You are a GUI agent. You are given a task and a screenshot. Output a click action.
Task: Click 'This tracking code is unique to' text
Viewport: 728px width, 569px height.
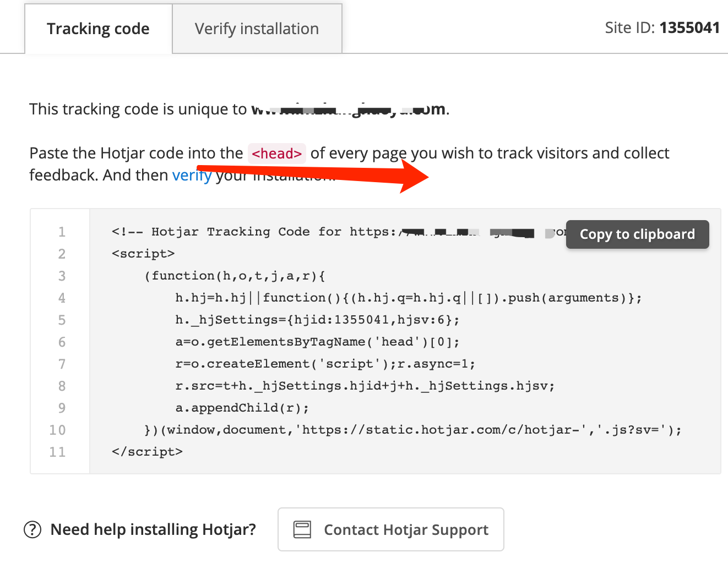tap(138, 109)
